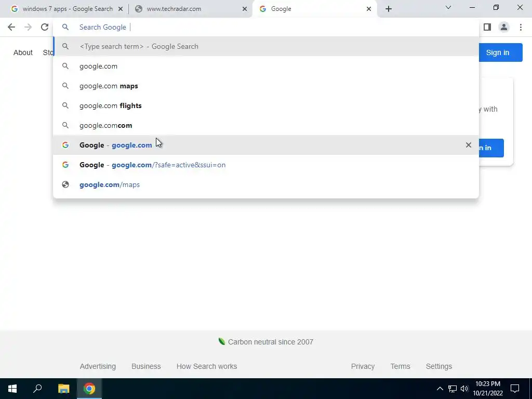Close the www.techradar.com tab
The width and height of the screenshot is (532, 399).
point(245,9)
